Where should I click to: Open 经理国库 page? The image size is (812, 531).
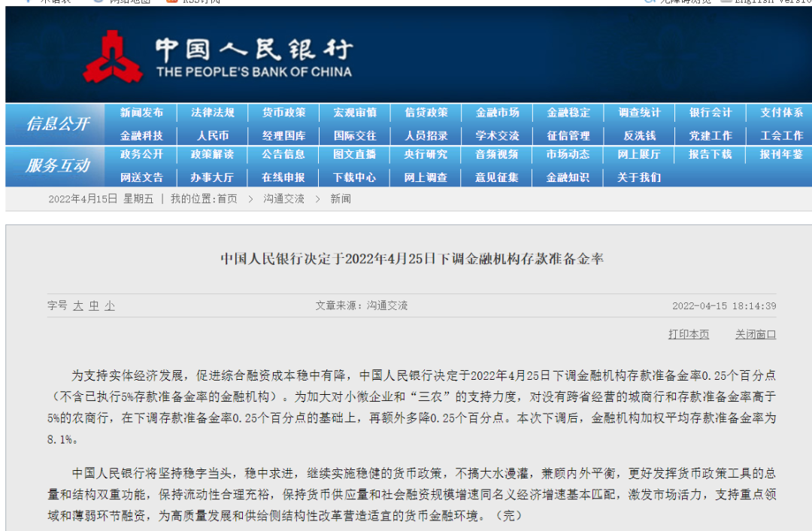click(x=283, y=135)
